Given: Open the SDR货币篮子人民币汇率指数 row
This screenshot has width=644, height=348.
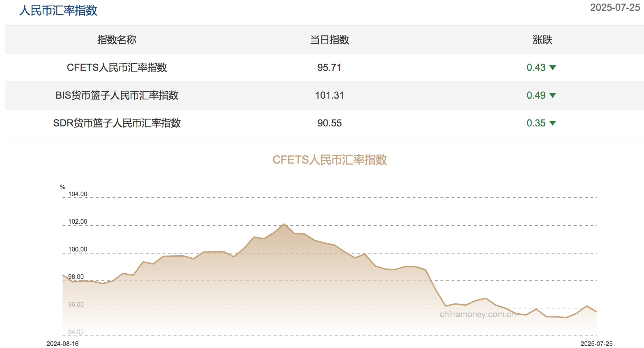Looking at the screenshot, I should pyautogui.click(x=324, y=123).
